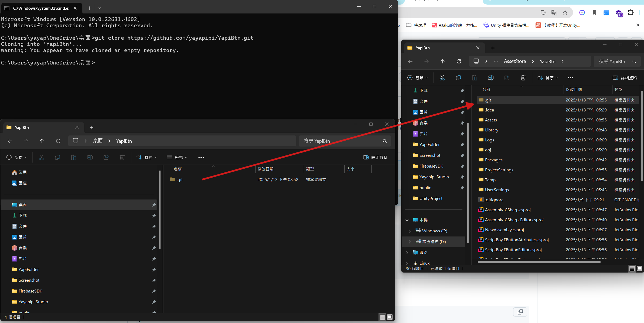Open the 待處理 bookmark folder
The height and width of the screenshot is (323, 644).
(416, 25)
